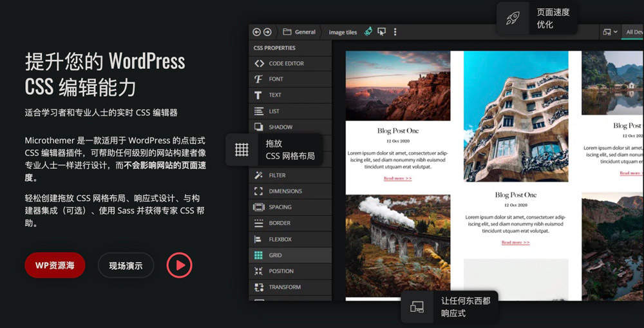Click the TRANSFORM property label
Viewport: 644px width, 328px height.
click(x=285, y=287)
